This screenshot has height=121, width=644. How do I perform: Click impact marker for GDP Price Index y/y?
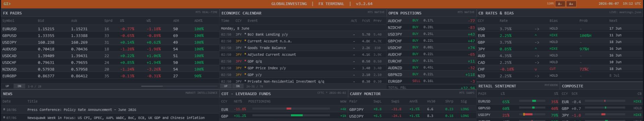(245, 68)
